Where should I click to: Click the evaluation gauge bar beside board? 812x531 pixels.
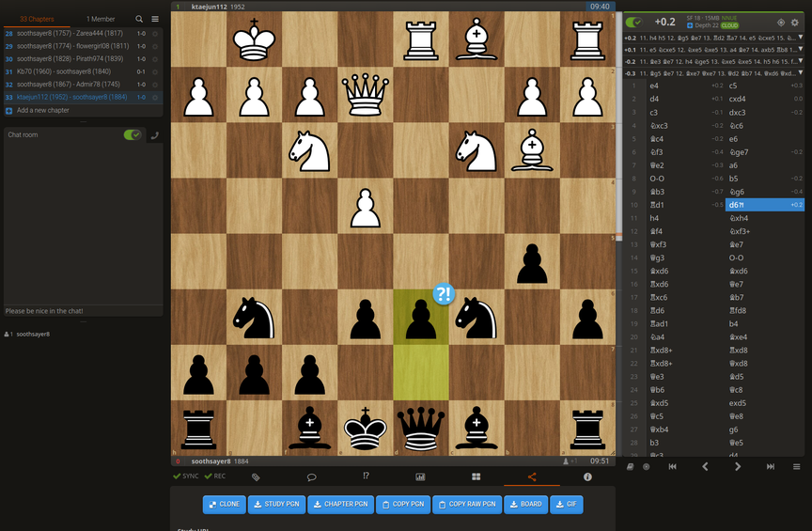point(618,233)
